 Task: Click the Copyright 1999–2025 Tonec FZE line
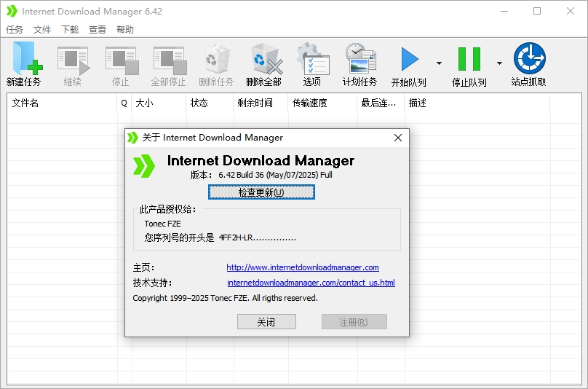[x=225, y=298]
